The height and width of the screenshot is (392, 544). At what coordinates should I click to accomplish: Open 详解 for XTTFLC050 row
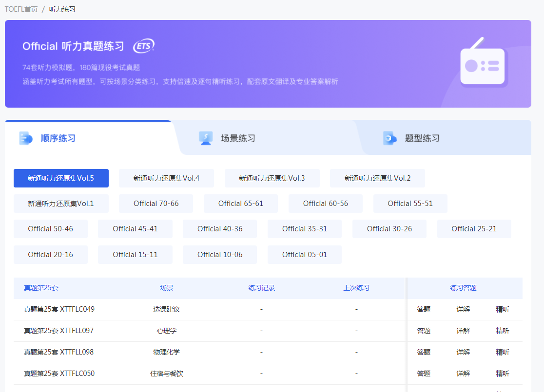point(463,373)
